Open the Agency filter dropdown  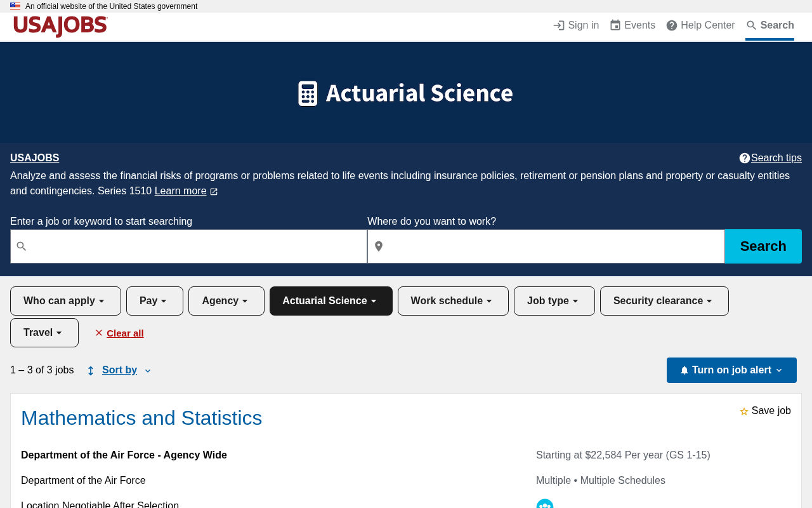pos(226,301)
